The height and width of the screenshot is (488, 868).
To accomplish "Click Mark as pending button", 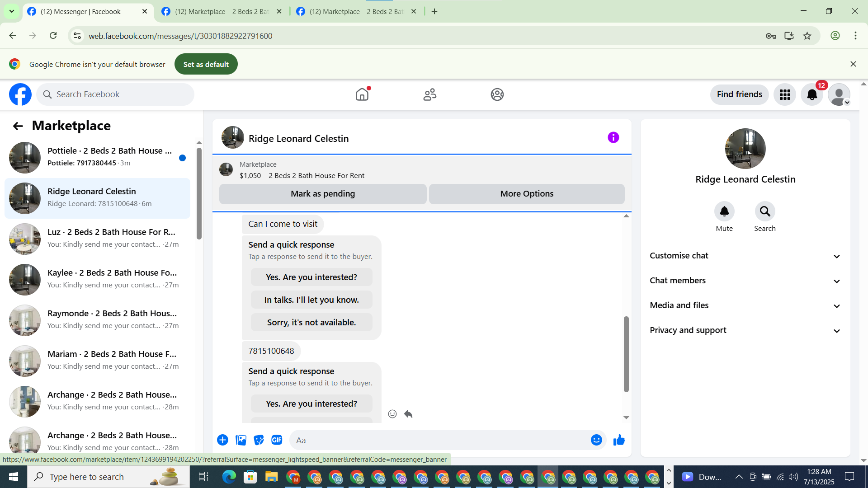I will tap(323, 194).
